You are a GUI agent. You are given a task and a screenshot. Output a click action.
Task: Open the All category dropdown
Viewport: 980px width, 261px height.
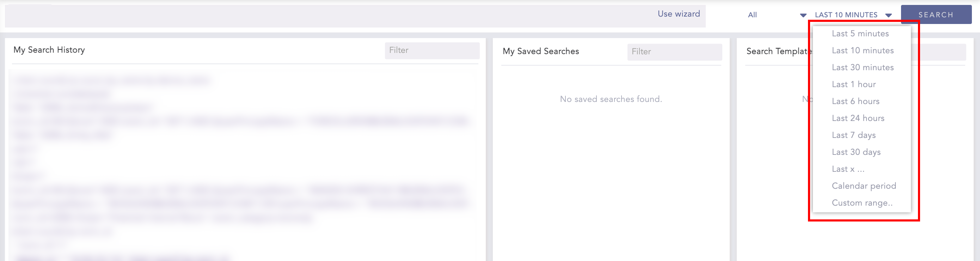[x=753, y=14]
